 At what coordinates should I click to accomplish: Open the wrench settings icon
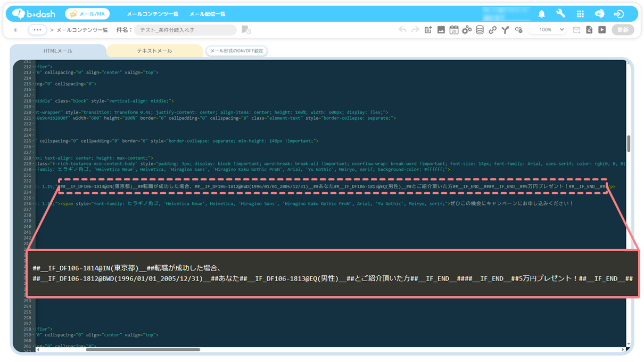pos(560,14)
